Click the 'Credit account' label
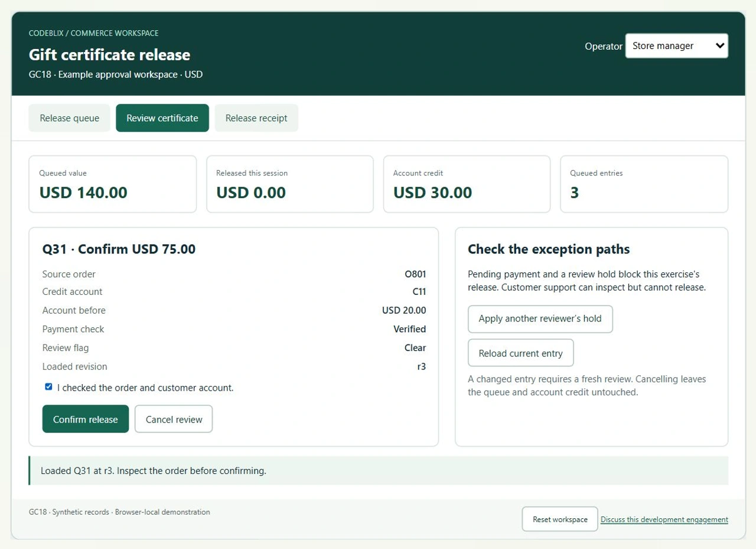The width and height of the screenshot is (756, 549). 72,292
